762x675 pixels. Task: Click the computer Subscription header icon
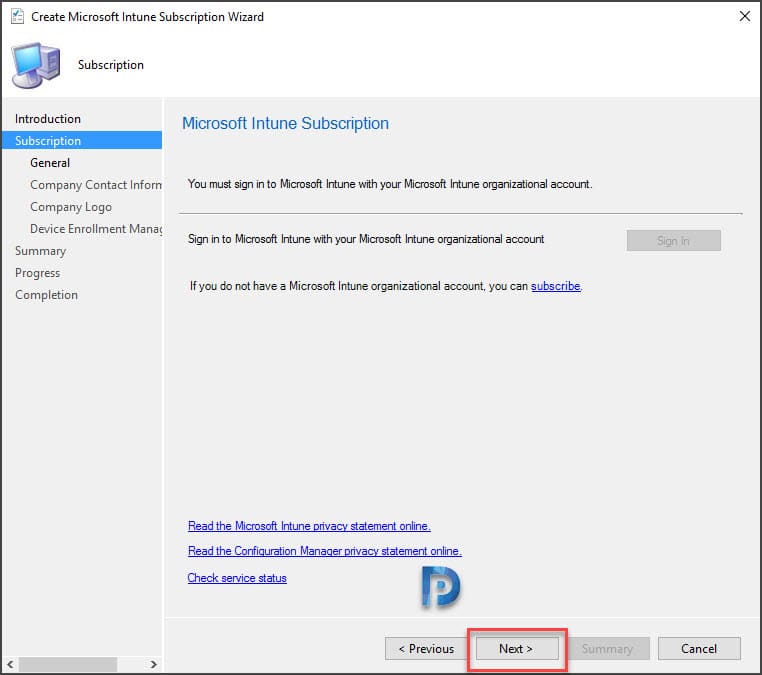[36, 66]
